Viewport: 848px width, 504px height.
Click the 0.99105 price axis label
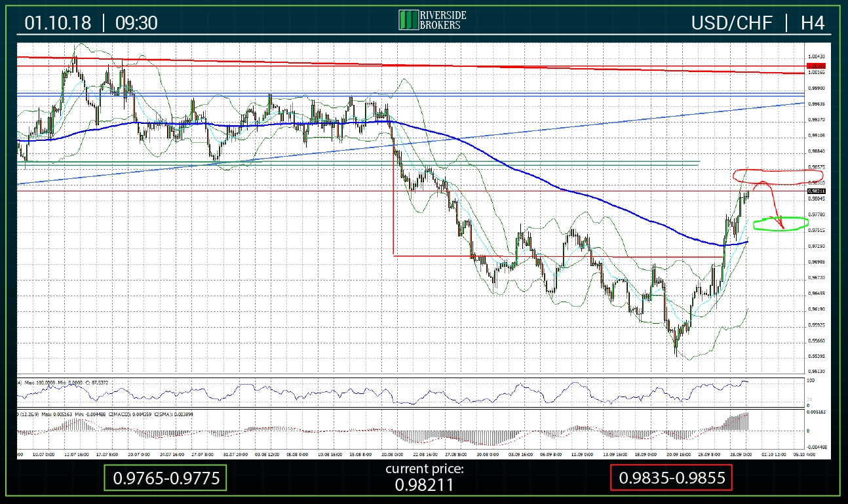[817, 135]
